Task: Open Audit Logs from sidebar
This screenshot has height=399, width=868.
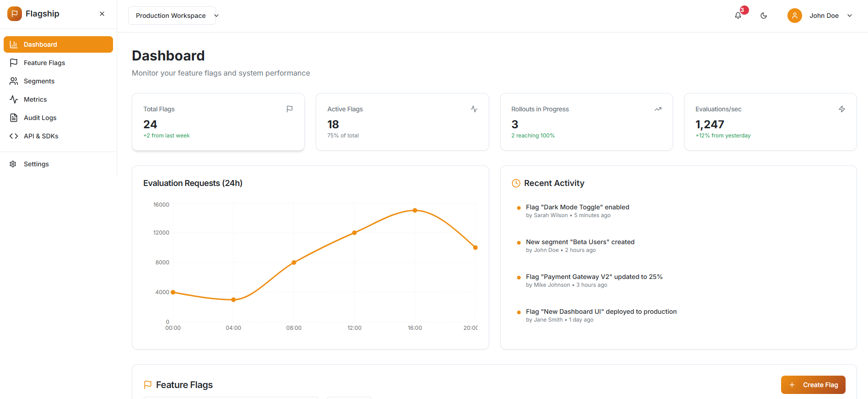Action: [x=40, y=118]
